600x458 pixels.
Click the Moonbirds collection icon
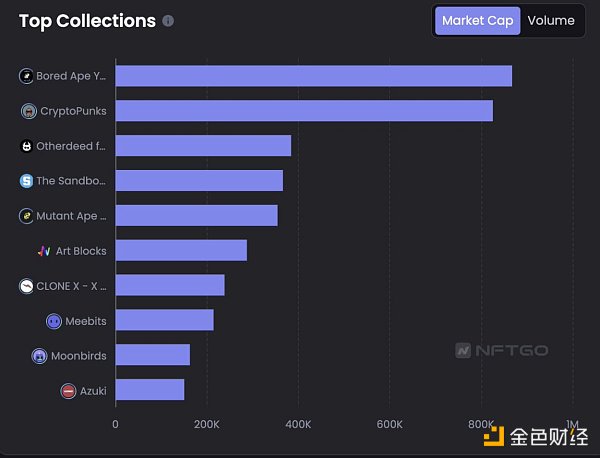(39, 356)
